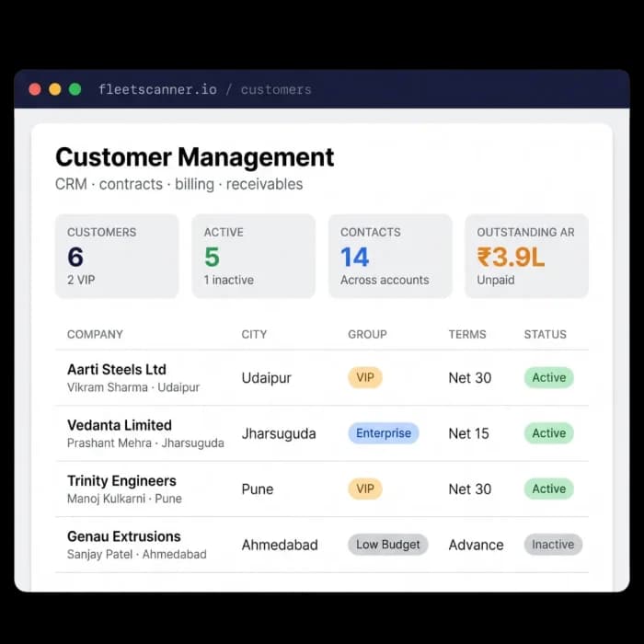Sort by the GROUP column header
This screenshot has height=644, width=644.
point(368,334)
